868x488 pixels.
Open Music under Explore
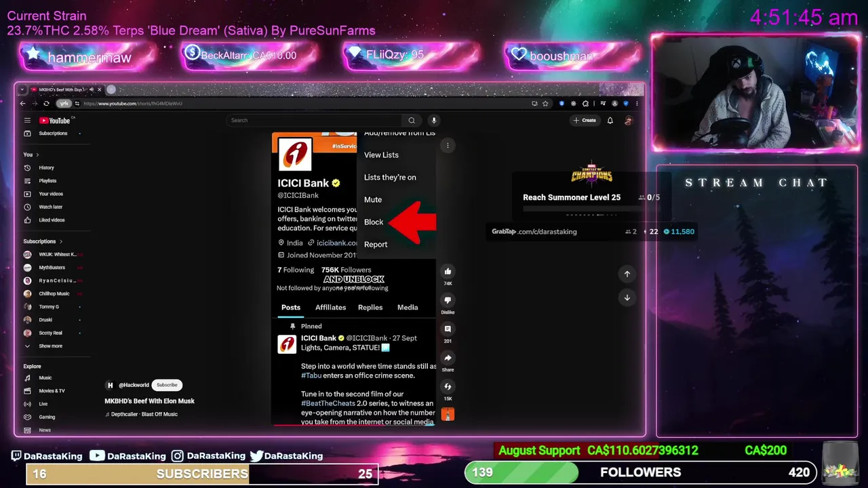[45, 378]
